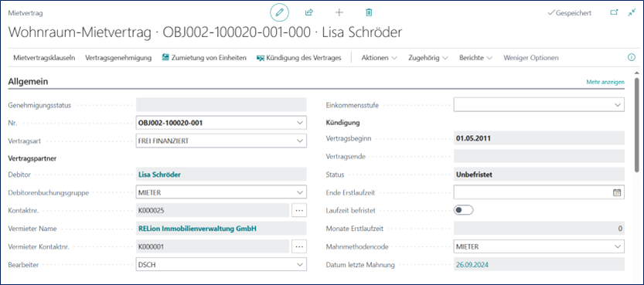
Task: Click the vertical scrollbar thumb
Action: (x=636, y=125)
